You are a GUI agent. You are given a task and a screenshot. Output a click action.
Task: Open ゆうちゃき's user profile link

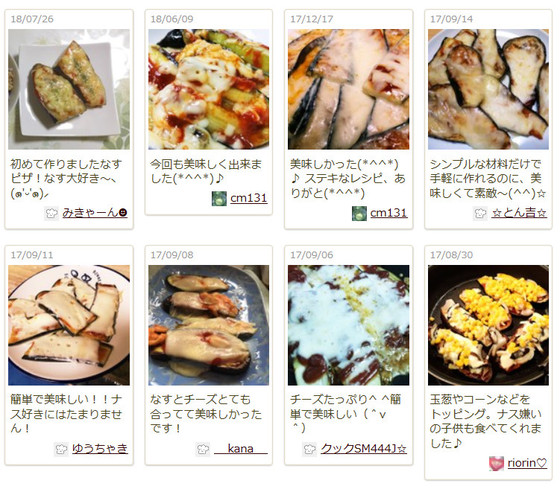(100, 449)
